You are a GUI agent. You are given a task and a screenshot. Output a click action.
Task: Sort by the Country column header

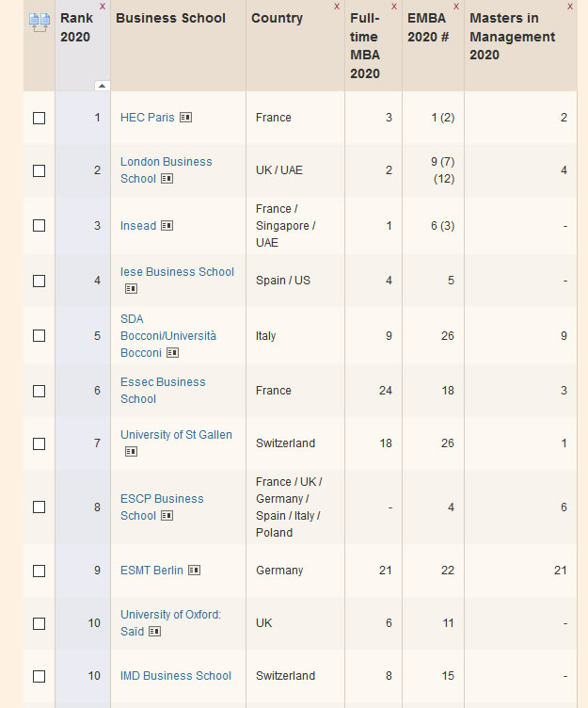click(x=277, y=18)
